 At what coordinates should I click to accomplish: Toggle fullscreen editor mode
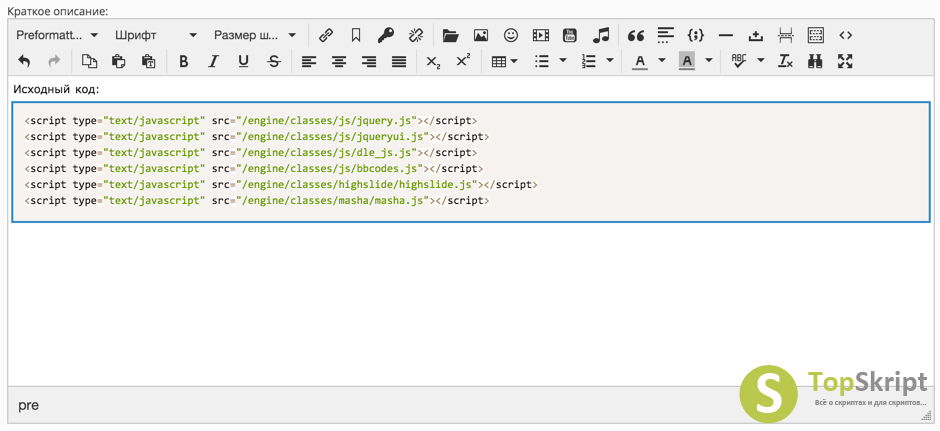tap(845, 61)
